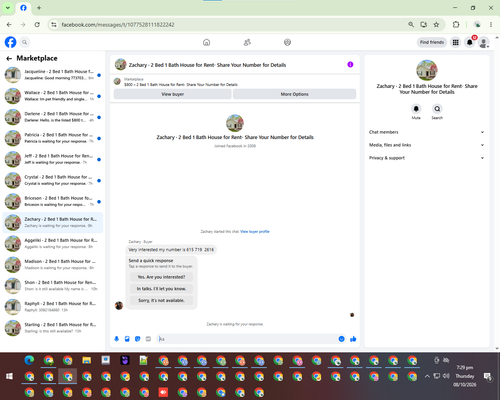Select the Facebook browser tab
The height and width of the screenshot is (400, 500).
coord(23,8)
